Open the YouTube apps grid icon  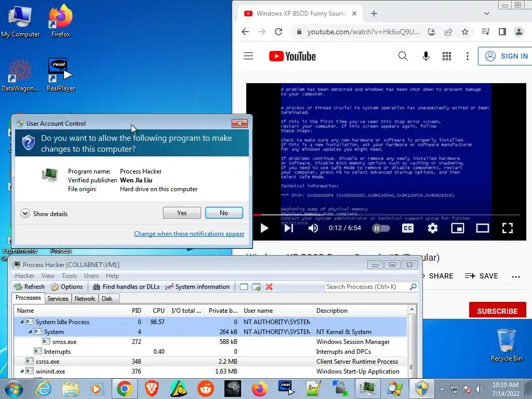(447, 56)
